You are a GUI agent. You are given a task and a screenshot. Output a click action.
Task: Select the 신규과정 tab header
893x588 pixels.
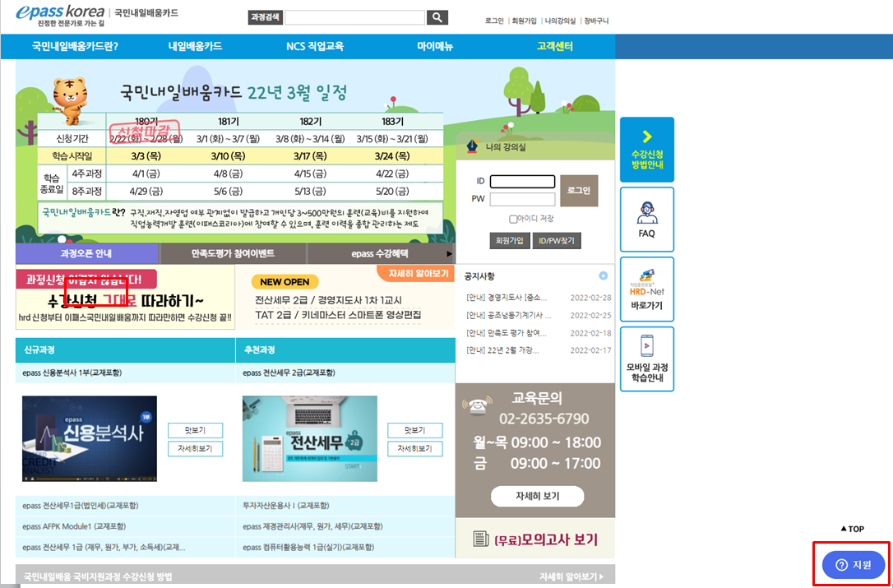point(125,350)
